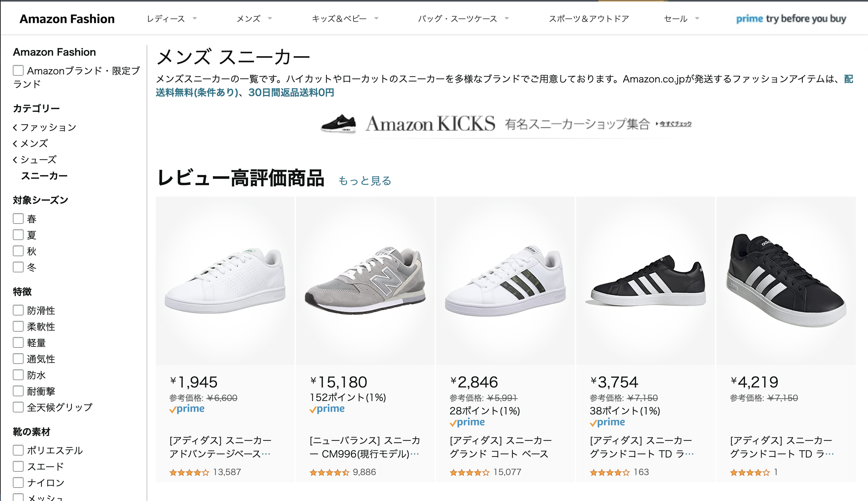Enable the 冬 season checkbox
The height and width of the screenshot is (501, 868).
coord(18,267)
